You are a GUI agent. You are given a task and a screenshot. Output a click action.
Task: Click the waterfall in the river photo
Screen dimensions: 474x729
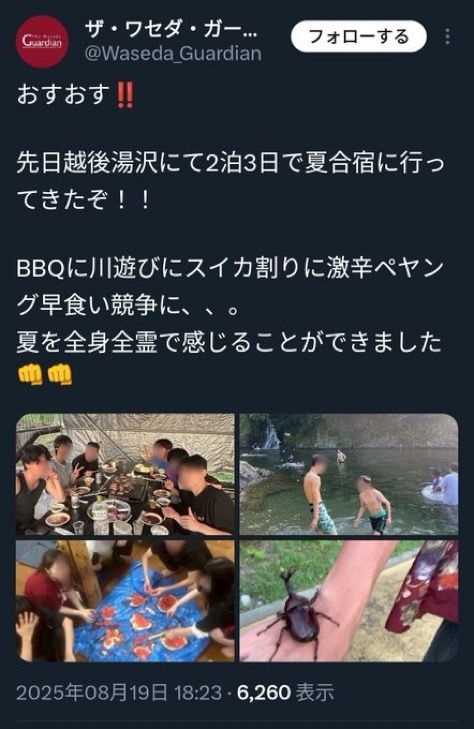[271, 435]
